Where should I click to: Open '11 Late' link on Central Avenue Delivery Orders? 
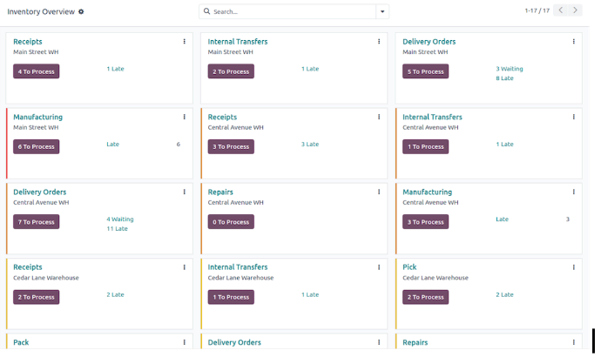[x=117, y=228]
